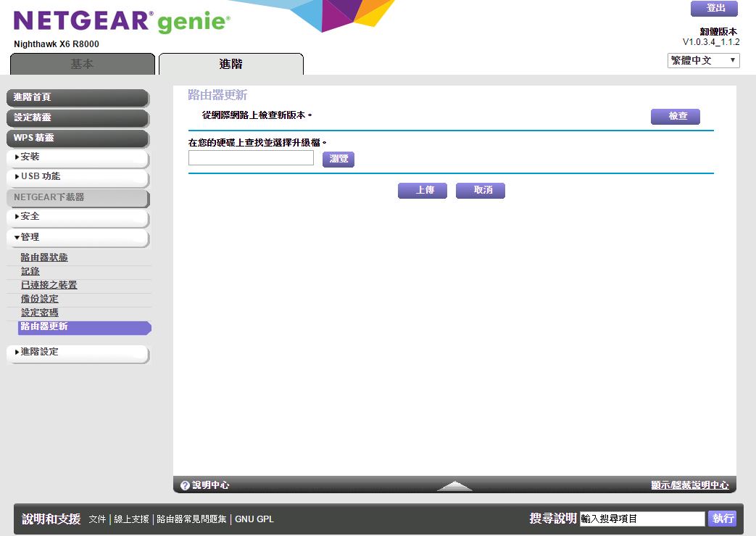
Task: Open the 設定密碼 page link
Action: click(x=40, y=313)
